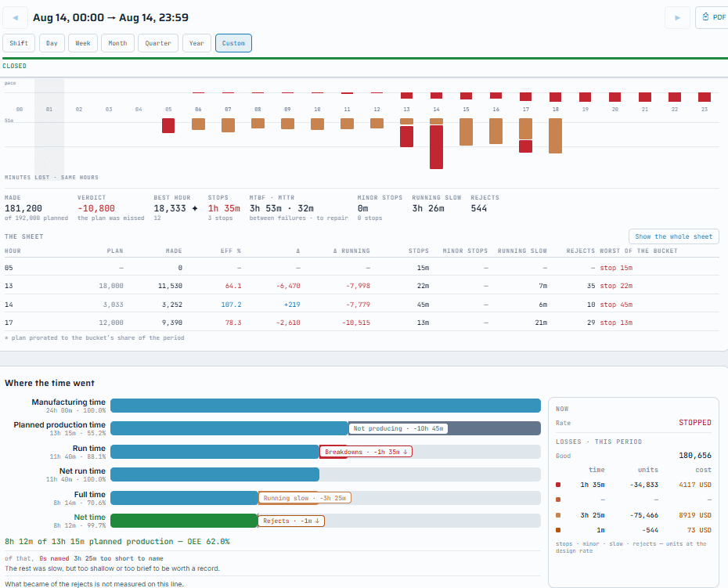This screenshot has width=728, height=588.
Task: Go to the previous period arrow
Action: point(16,18)
